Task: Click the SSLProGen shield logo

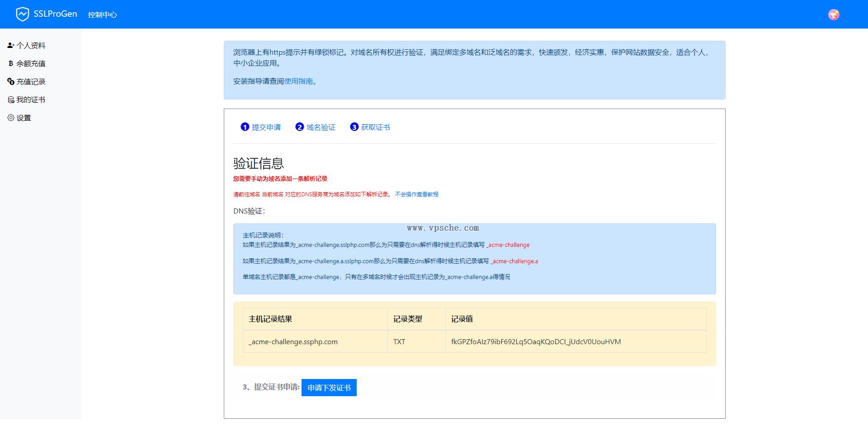Action: (x=23, y=14)
